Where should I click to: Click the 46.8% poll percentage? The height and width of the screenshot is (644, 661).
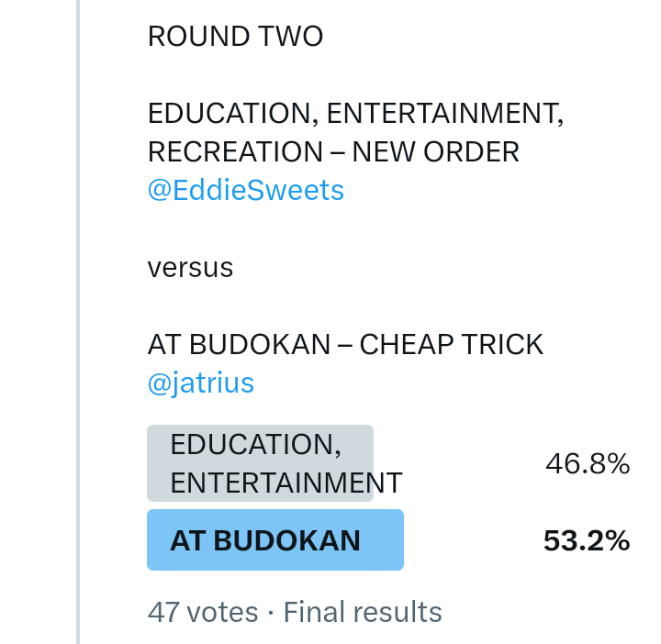587,464
